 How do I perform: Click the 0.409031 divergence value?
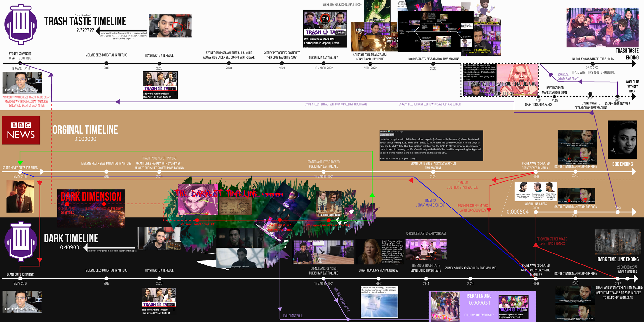tap(71, 247)
